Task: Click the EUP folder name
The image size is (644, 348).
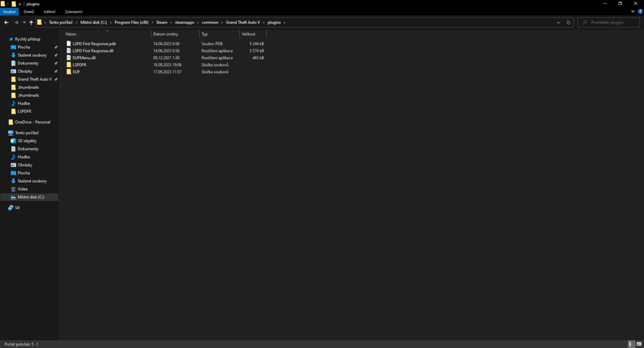Action: pos(76,72)
